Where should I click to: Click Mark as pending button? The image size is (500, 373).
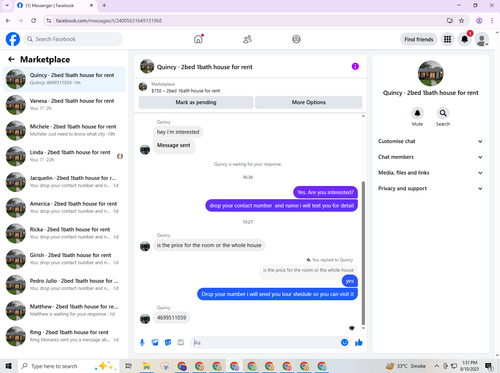[x=196, y=102]
